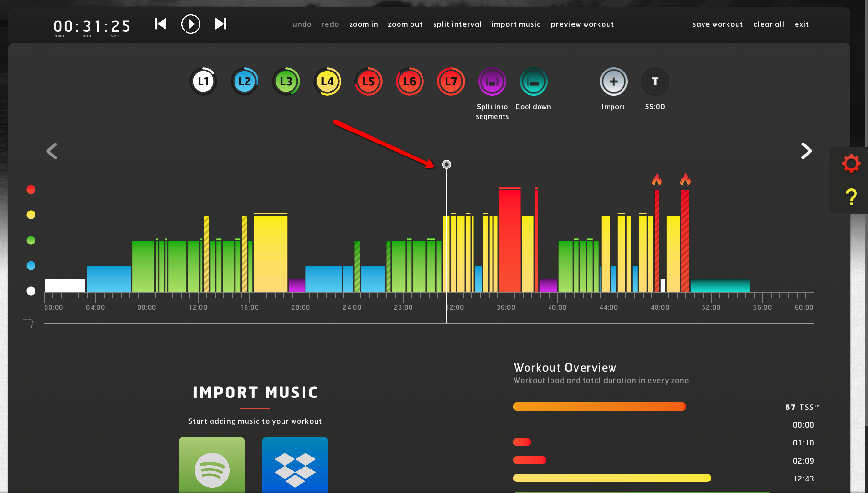The width and height of the screenshot is (868, 493).
Task: Open settings via the red gear icon
Action: click(x=851, y=164)
